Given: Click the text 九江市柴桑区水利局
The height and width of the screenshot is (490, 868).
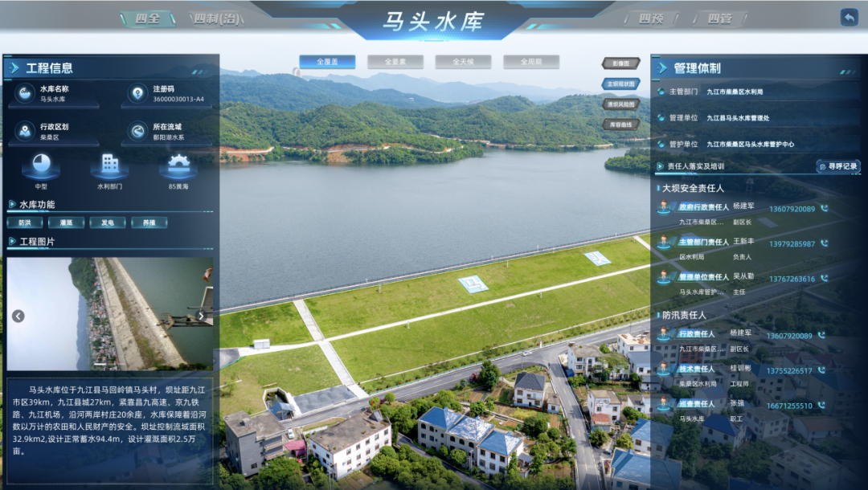Looking at the screenshot, I should (x=735, y=92).
